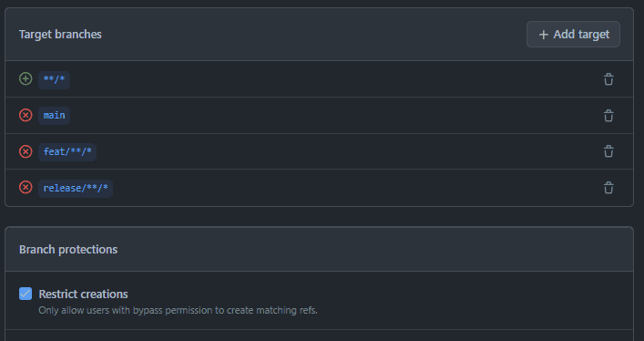The width and height of the screenshot is (644, 341).
Task: Click red exclude icon next to release/**/*
Action: 26,188
